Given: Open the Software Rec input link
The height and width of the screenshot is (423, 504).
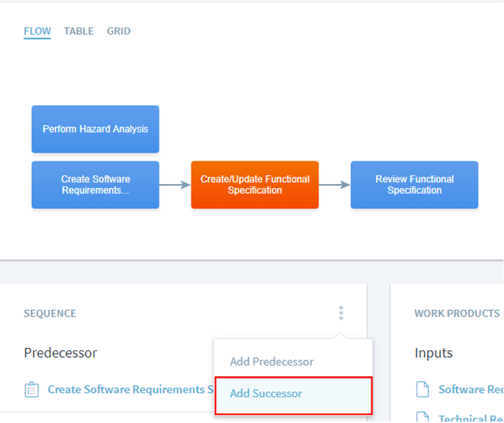Looking at the screenshot, I should 470,390.
